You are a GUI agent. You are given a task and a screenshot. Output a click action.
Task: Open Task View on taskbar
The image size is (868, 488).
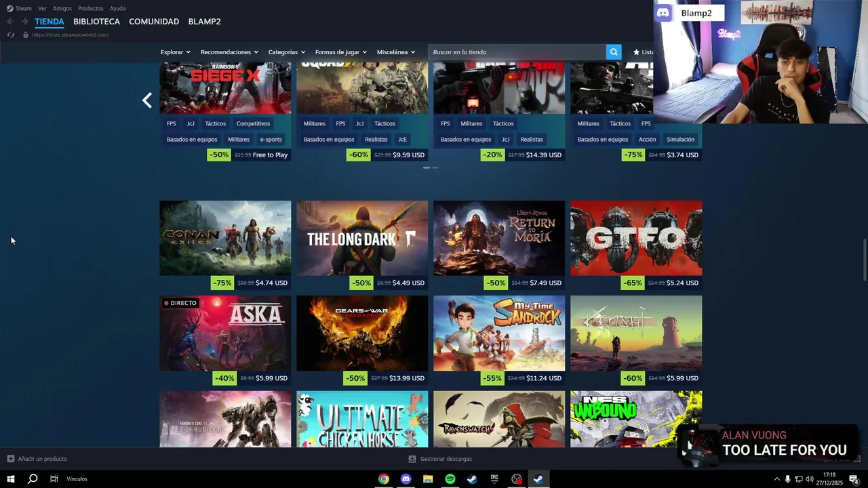[x=54, y=479]
